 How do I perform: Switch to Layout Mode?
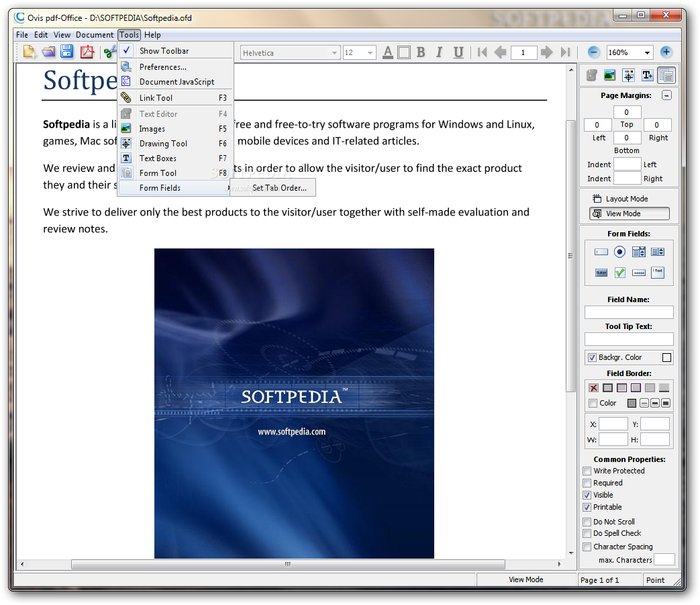pyautogui.click(x=629, y=199)
